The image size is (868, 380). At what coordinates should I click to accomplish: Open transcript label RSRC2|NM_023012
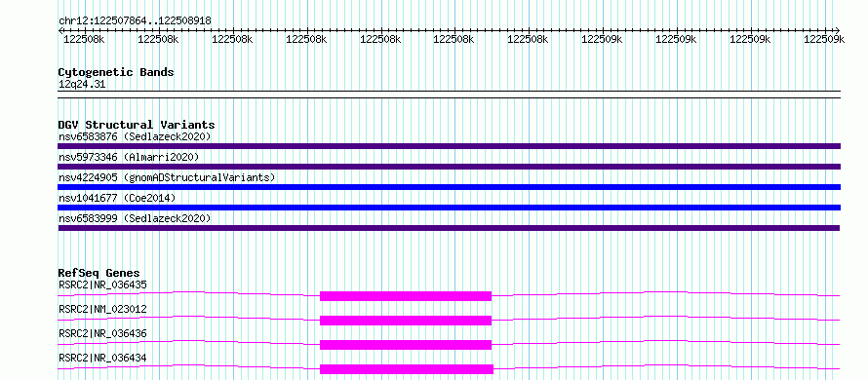pos(102,309)
